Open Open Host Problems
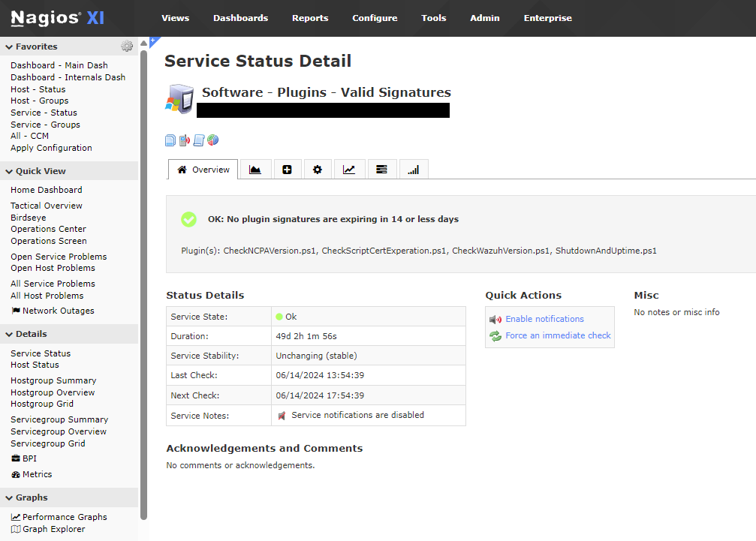 coord(53,268)
